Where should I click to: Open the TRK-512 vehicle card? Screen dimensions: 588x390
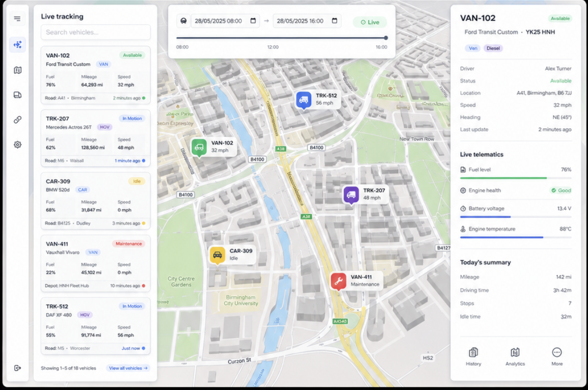(x=96, y=326)
